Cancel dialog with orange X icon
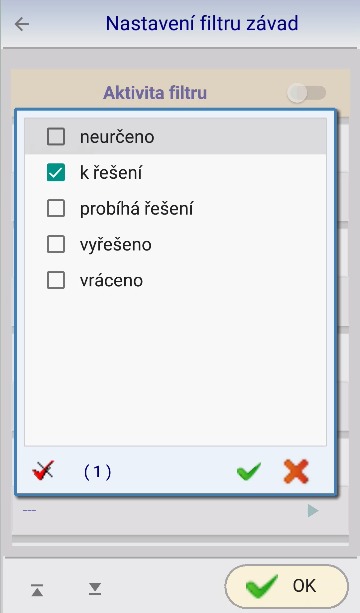360x613 pixels. [x=296, y=471]
